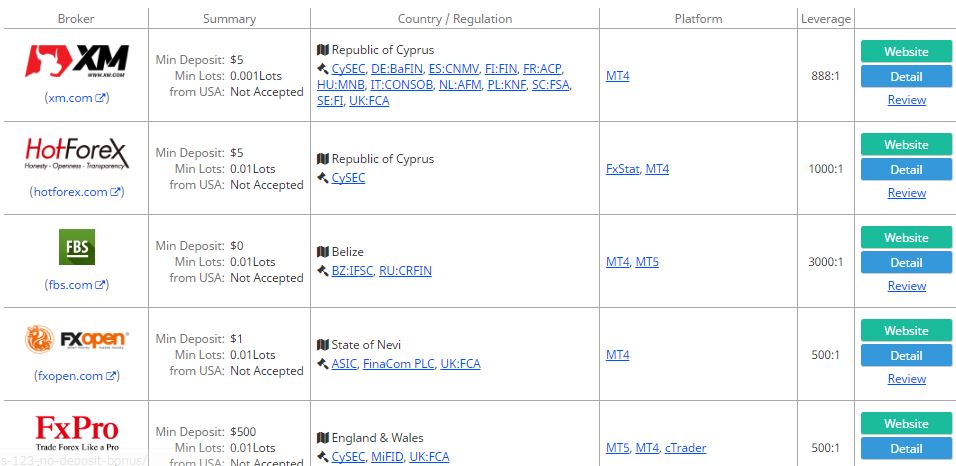Click the green FBS logo
The width and height of the screenshot is (956, 466).
point(77,247)
